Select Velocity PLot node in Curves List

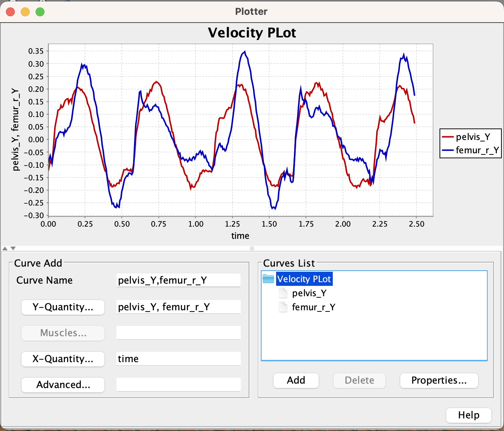coord(304,279)
